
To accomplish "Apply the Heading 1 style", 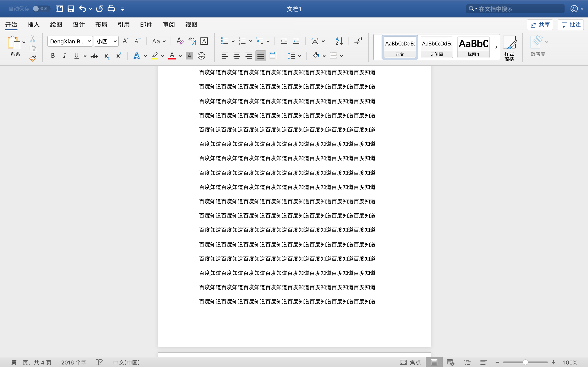I will coord(473,47).
